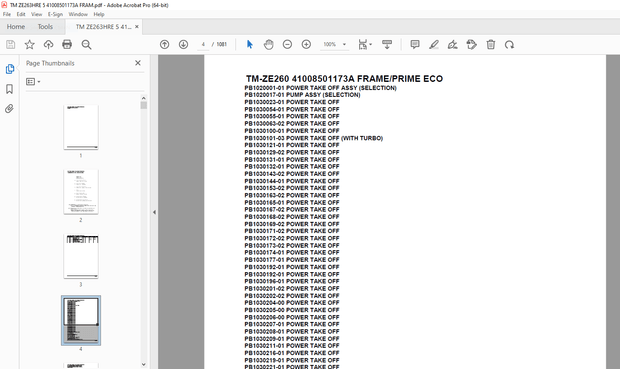Click line PB1030211-01 POWER TAKE OFF
The height and width of the screenshot is (369, 620).
coord(292,346)
